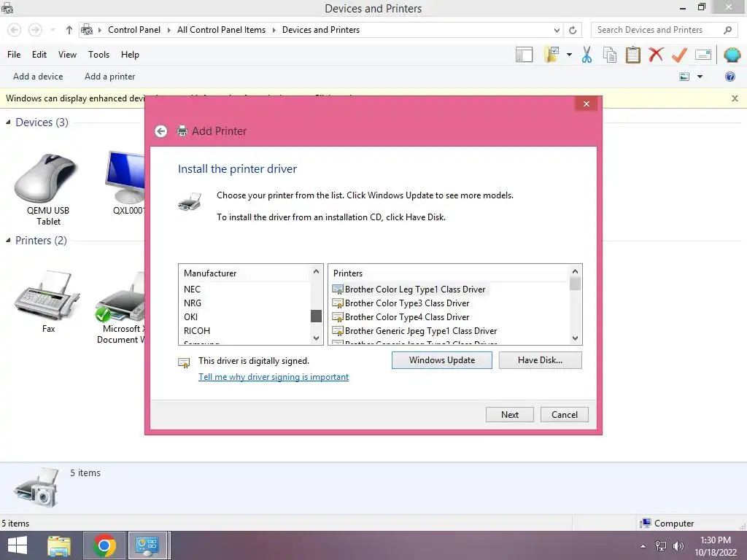Collapse the Printers (2) group

pos(8,241)
